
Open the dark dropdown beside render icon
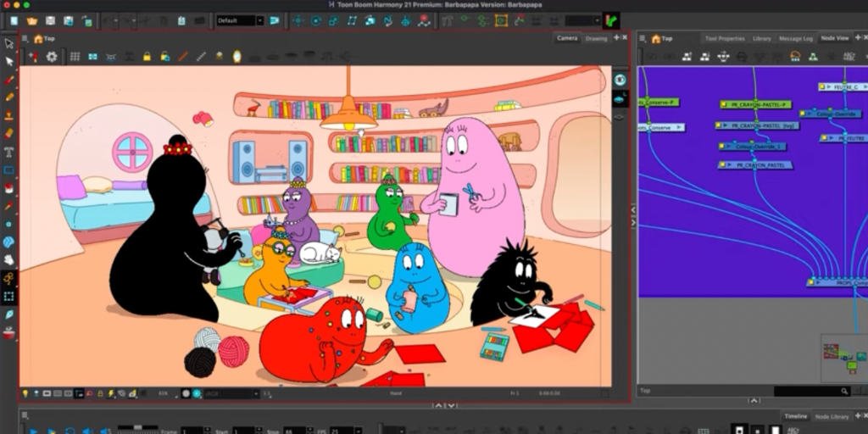click(x=583, y=21)
